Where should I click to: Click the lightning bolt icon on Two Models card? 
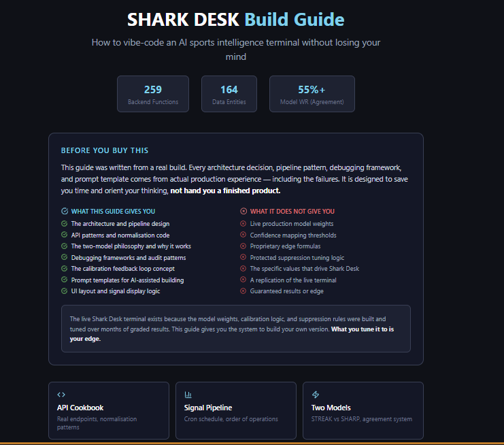point(316,395)
